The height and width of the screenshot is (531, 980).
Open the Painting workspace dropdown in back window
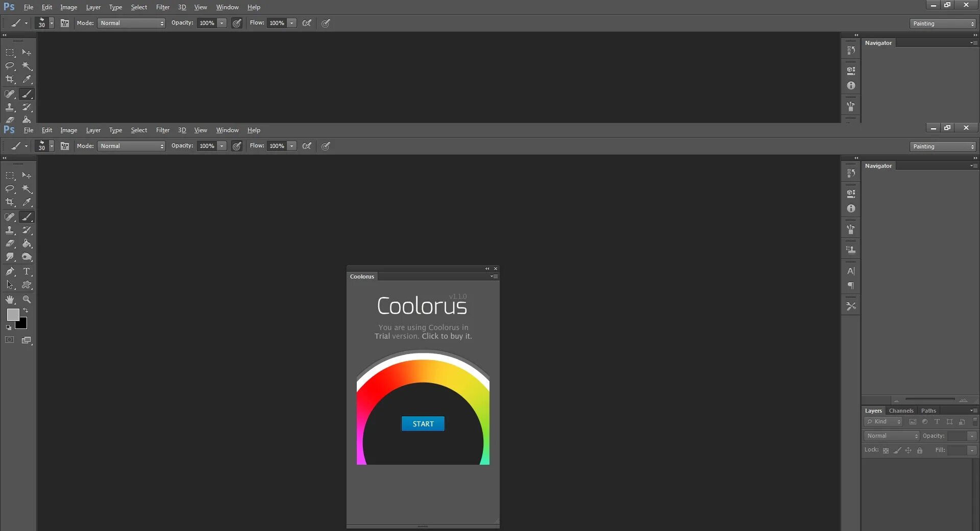(943, 24)
